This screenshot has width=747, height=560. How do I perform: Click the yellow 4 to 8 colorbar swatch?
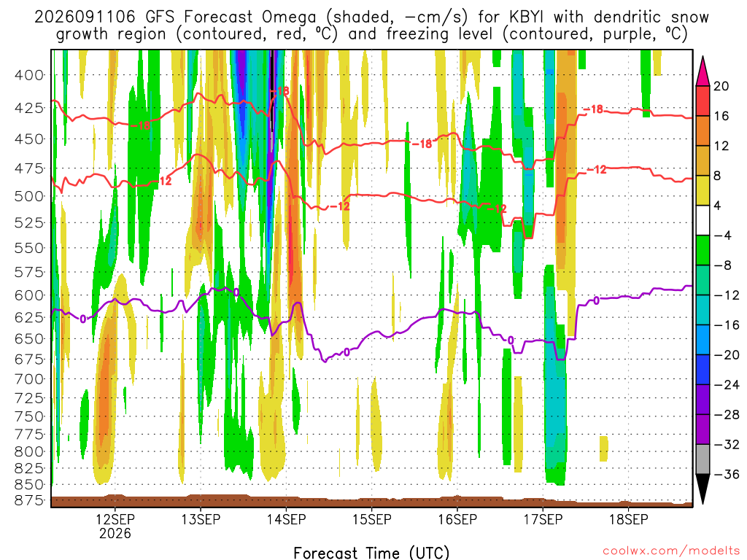[703, 190]
